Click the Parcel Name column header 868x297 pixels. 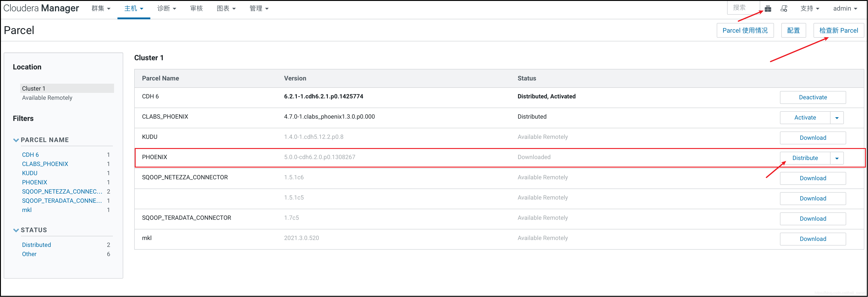pos(160,78)
